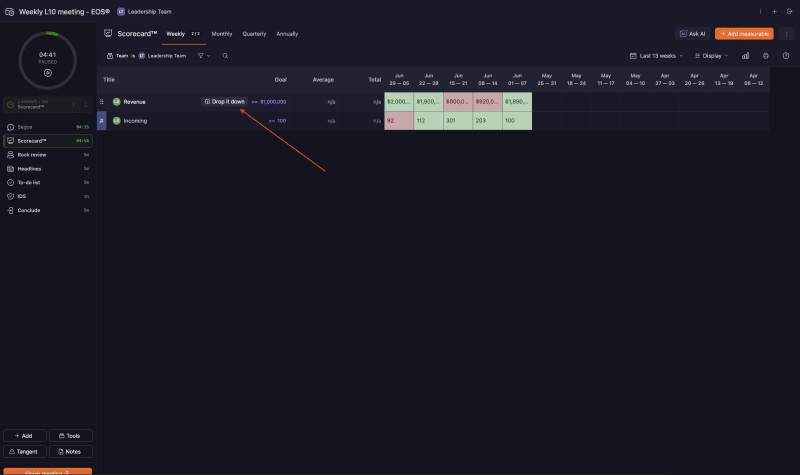Image resolution: width=800 pixels, height=475 pixels.
Task: Click the plus icon in top bar
Action: 774,11
